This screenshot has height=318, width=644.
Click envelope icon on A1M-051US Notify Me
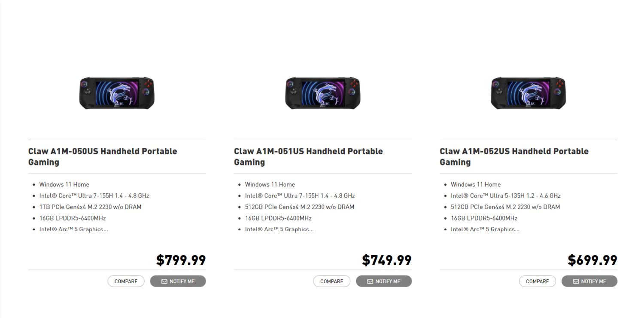click(x=370, y=281)
